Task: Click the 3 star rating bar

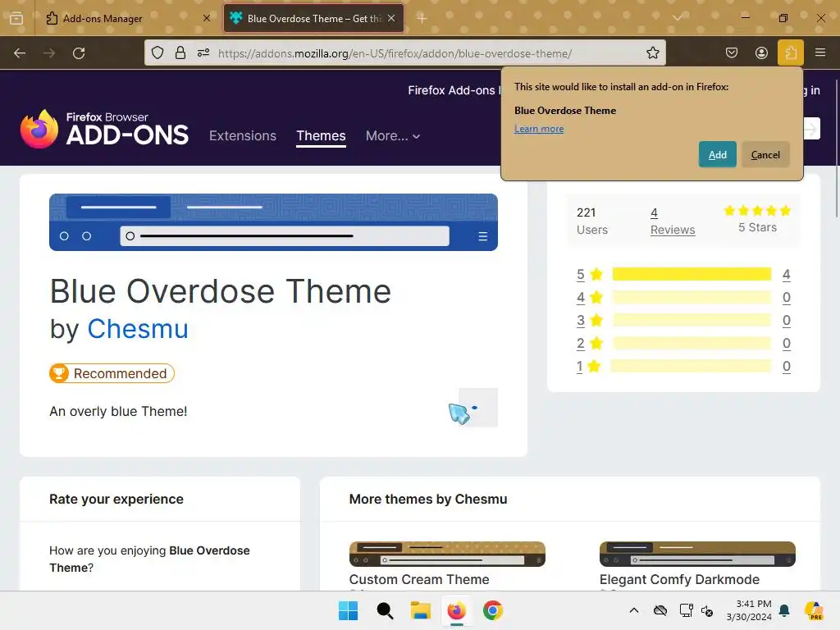Action: [692, 321]
